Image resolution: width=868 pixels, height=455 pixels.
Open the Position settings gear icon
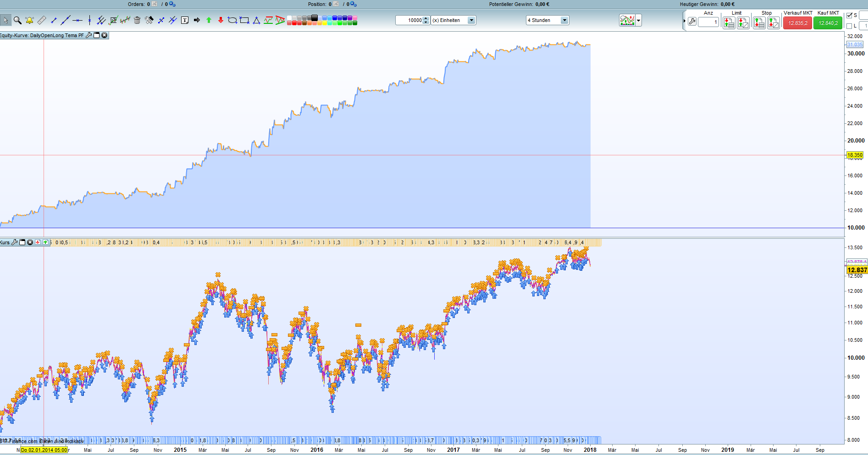click(x=353, y=4)
